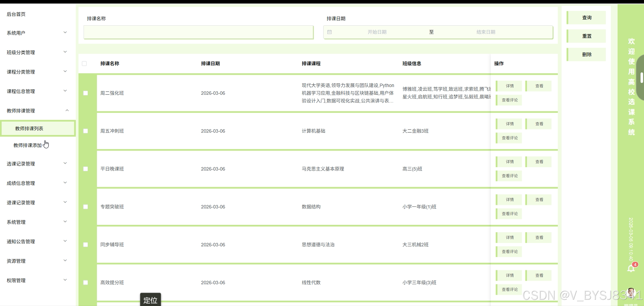Click 查看评论 for 周五冲刺班

click(509, 138)
